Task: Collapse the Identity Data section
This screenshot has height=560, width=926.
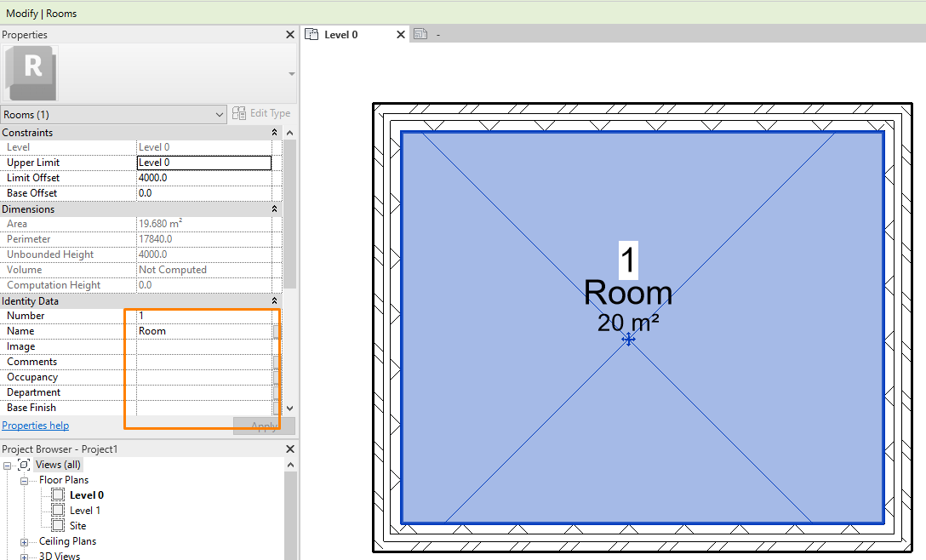Action: click(x=274, y=300)
